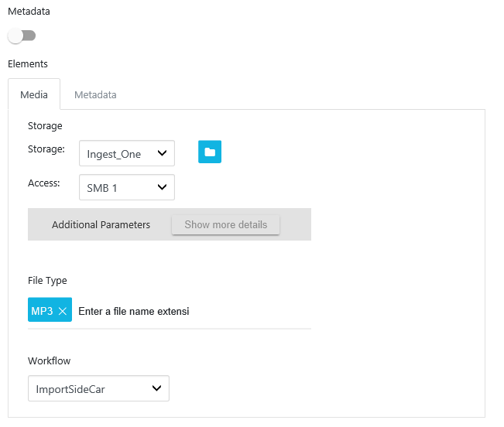Screen dimensions: 504x427
Task: Click the blue folder browse icon
Action: click(210, 152)
